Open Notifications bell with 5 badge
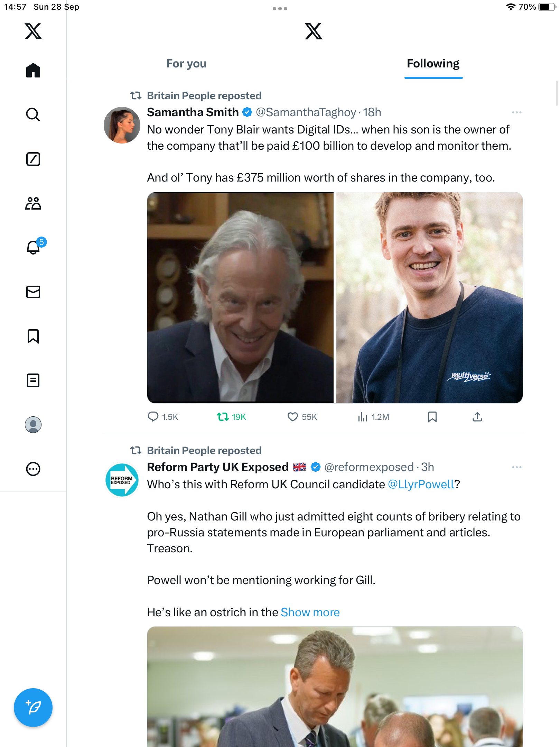This screenshot has width=560, height=747. 34,248
